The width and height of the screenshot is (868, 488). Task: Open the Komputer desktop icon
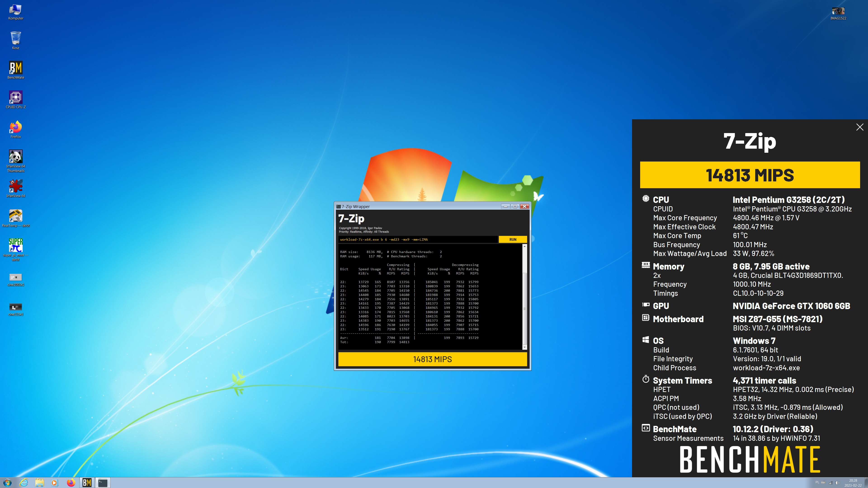click(x=16, y=12)
